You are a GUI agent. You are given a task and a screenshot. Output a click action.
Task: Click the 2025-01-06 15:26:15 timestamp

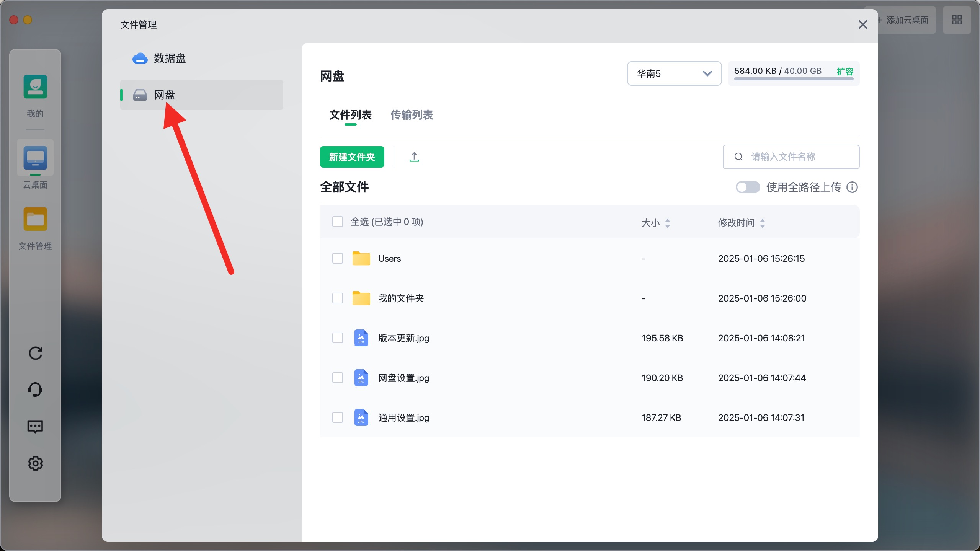[x=761, y=259]
